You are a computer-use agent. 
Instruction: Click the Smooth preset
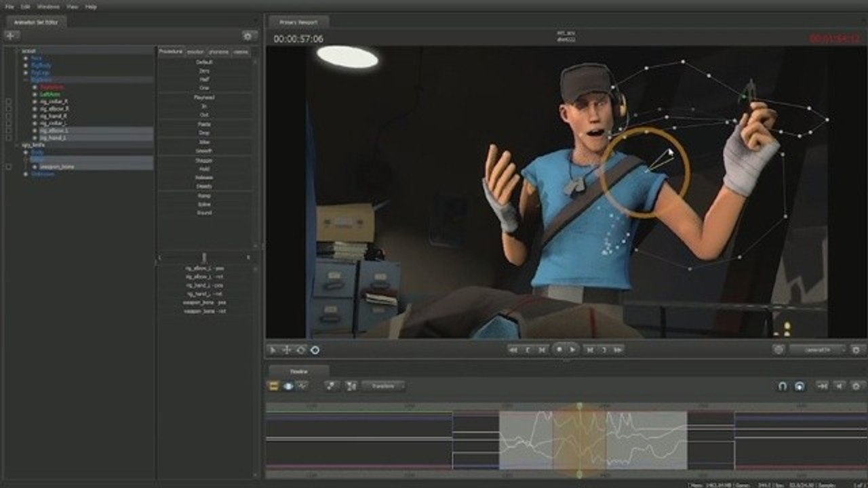coord(204,150)
